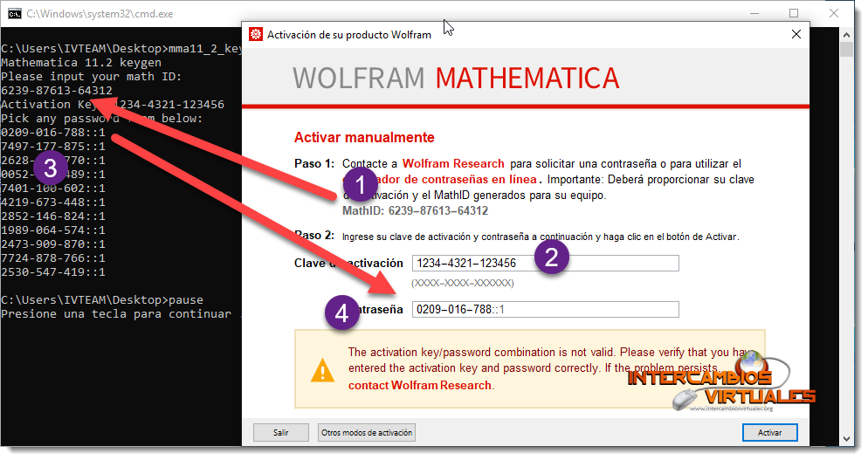The height and width of the screenshot is (460, 868).
Task: Click the Clave de activación input field
Action: [545, 263]
